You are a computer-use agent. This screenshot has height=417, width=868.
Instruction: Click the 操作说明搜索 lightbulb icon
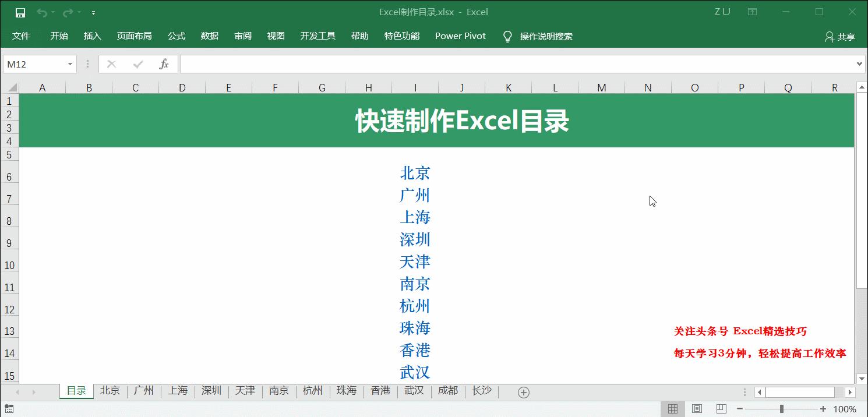click(507, 36)
